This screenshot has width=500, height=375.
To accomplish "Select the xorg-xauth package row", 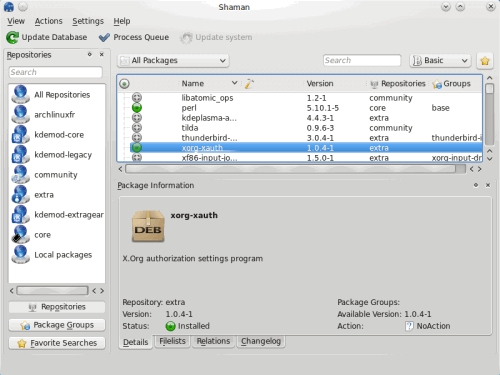I will [306, 148].
